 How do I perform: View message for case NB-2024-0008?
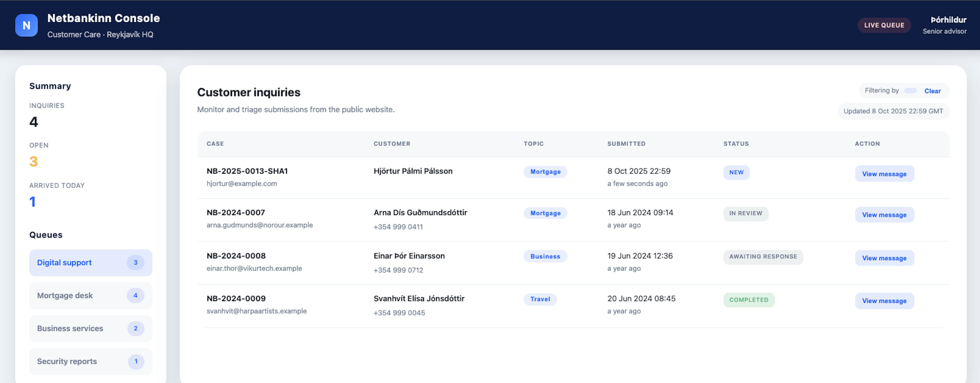click(x=884, y=258)
